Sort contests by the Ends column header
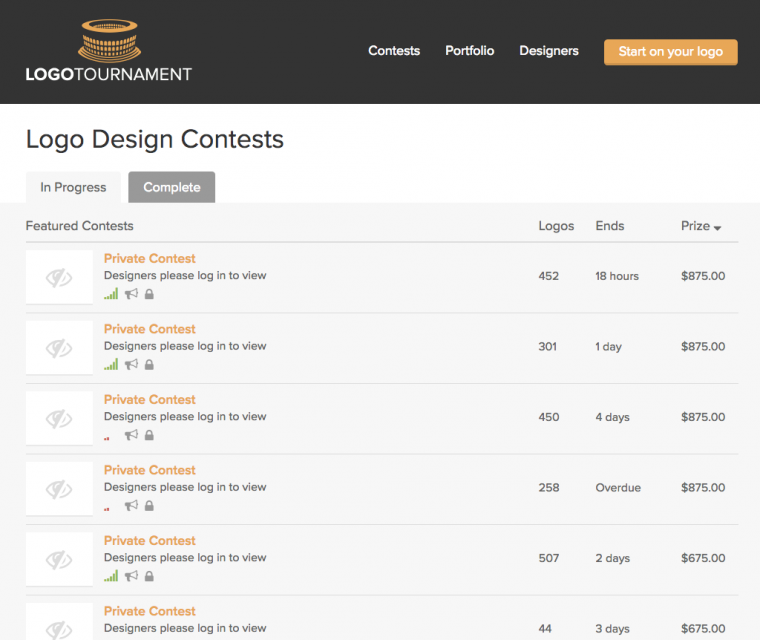The image size is (760, 640). [x=609, y=226]
